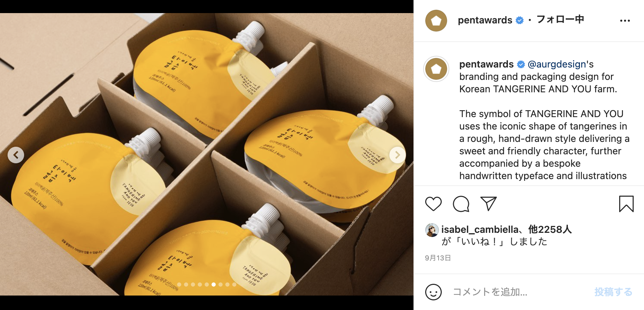Go to next carousel image arrow
644x310 pixels.
coord(397,155)
